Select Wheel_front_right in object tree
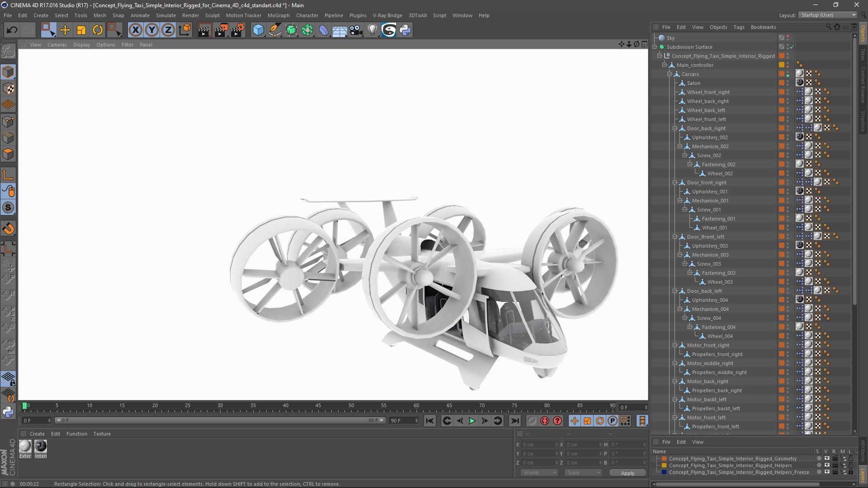Viewport: 868px width, 488px height. coord(708,92)
